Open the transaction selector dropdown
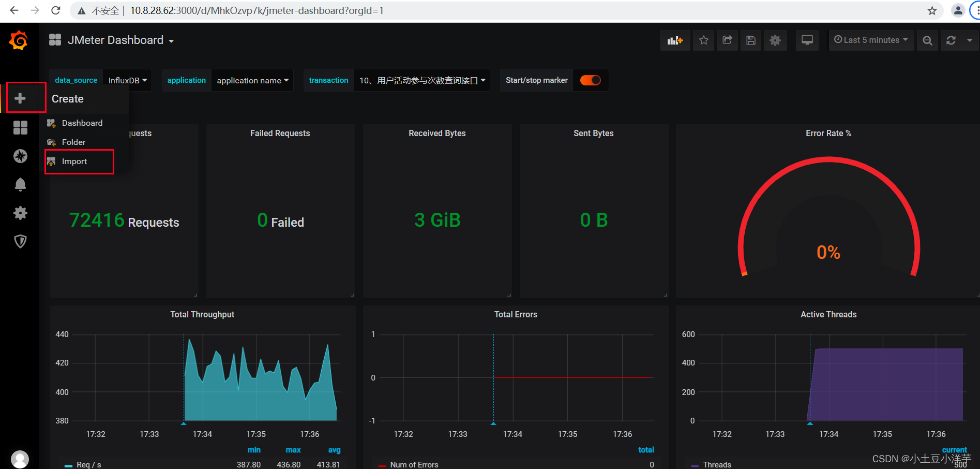Image resolution: width=980 pixels, height=469 pixels. [x=422, y=80]
